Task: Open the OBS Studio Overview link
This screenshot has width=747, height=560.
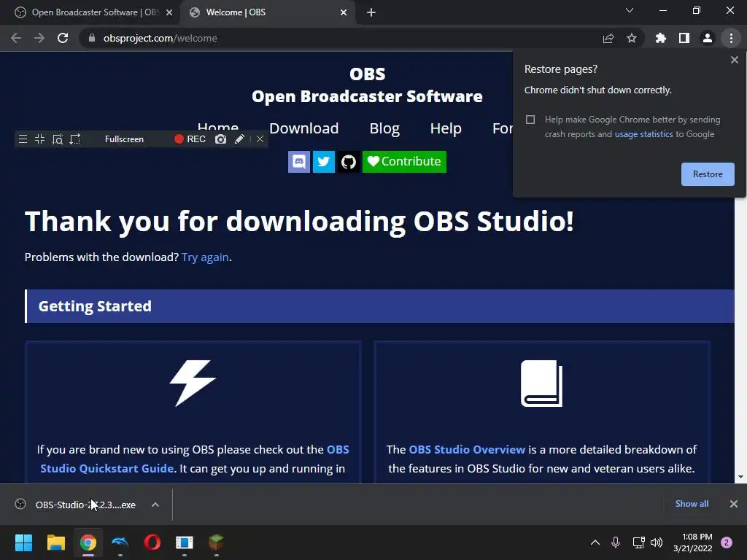Action: click(467, 449)
